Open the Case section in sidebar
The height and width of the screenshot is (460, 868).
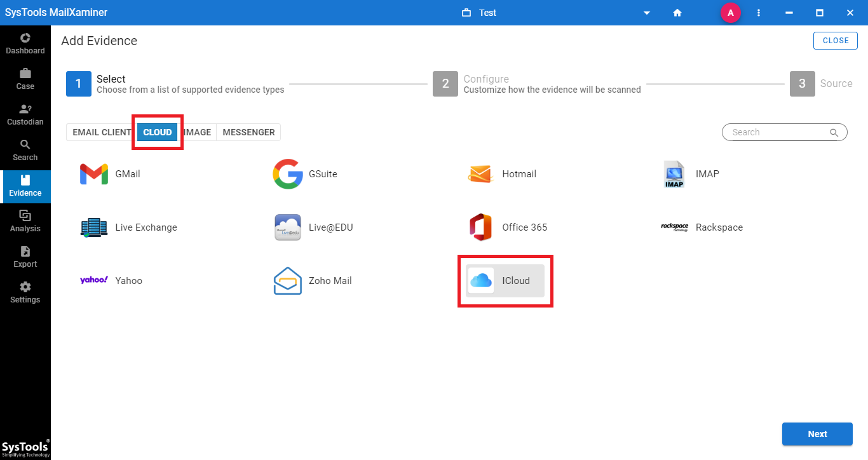(x=25, y=79)
